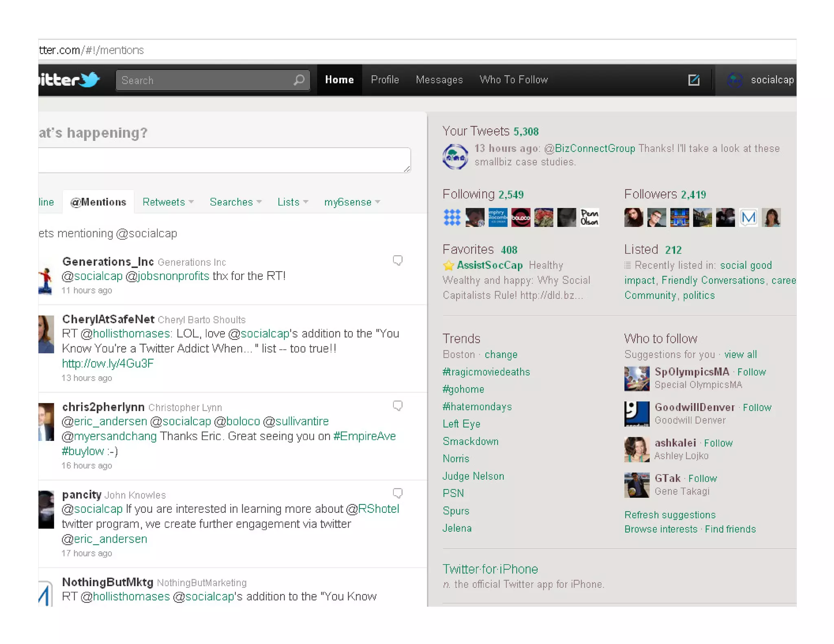Screen dimensions: 834x644
Task: Click reply bubble on chris2pherlynn tweet
Action: [397, 405]
